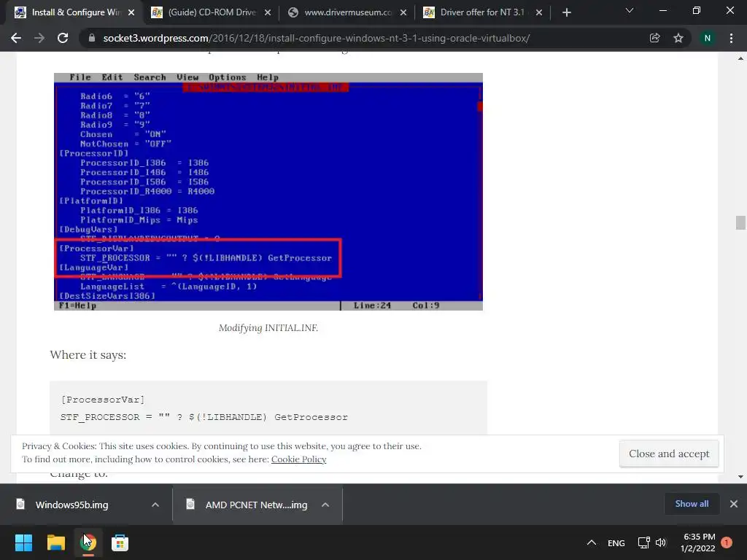Click the Windows95b.img file icon
This screenshot has width=747, height=560.
[x=20, y=504]
